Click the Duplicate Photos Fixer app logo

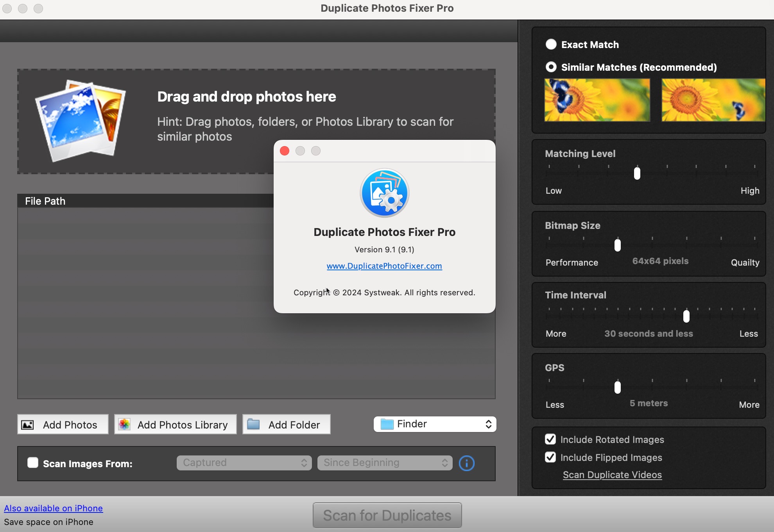click(384, 193)
